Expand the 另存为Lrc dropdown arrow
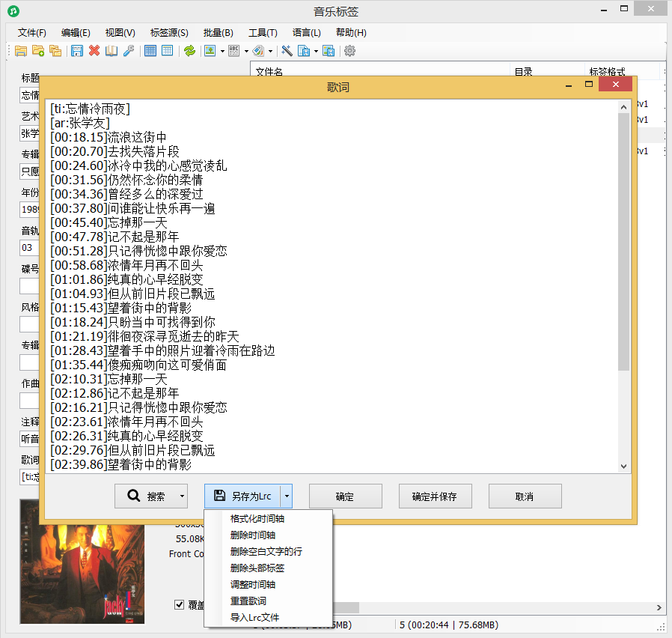Viewport: 672px width, 638px height. [x=287, y=496]
